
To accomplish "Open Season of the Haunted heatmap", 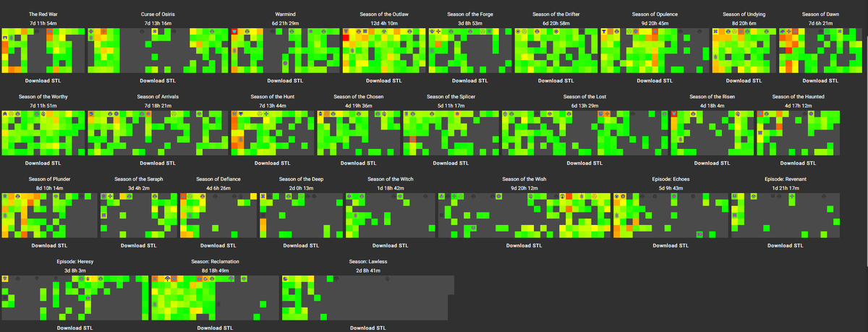I will 799,133.
